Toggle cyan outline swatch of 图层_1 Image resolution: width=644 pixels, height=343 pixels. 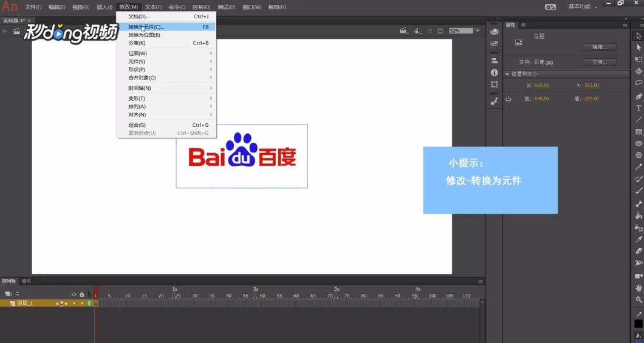coord(89,303)
